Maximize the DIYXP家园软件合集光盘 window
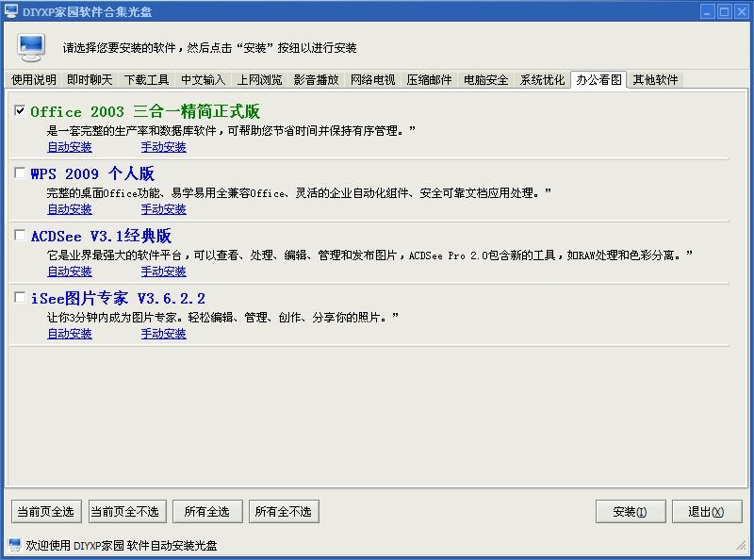This screenshot has width=754, height=560. point(724,11)
